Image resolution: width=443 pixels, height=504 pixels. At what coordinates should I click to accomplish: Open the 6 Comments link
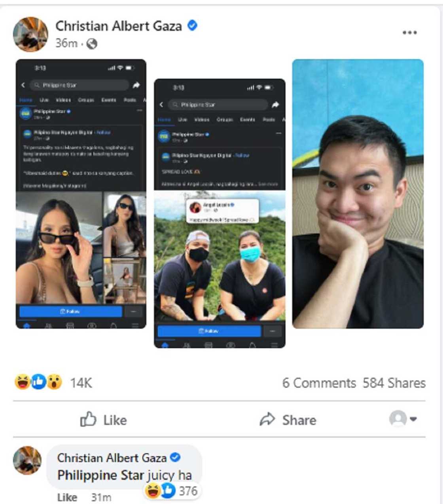point(319,383)
